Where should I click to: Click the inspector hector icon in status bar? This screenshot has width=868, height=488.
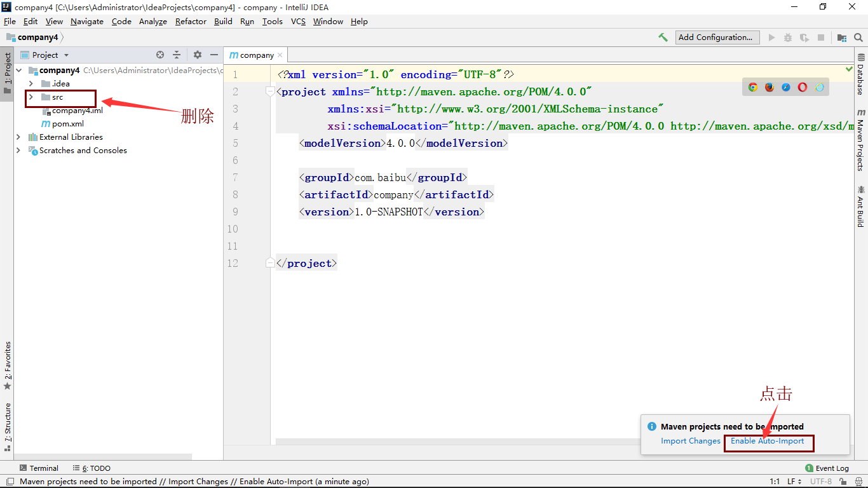(x=858, y=482)
